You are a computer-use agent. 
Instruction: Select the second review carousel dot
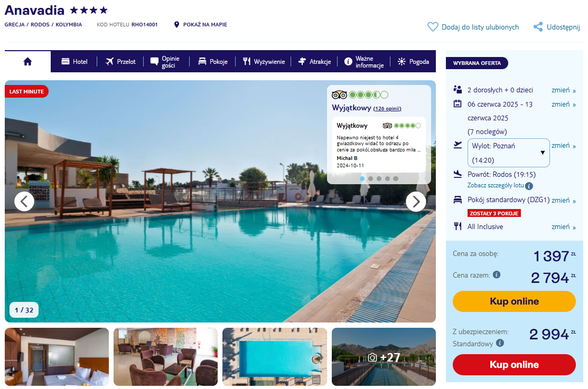coord(370,179)
